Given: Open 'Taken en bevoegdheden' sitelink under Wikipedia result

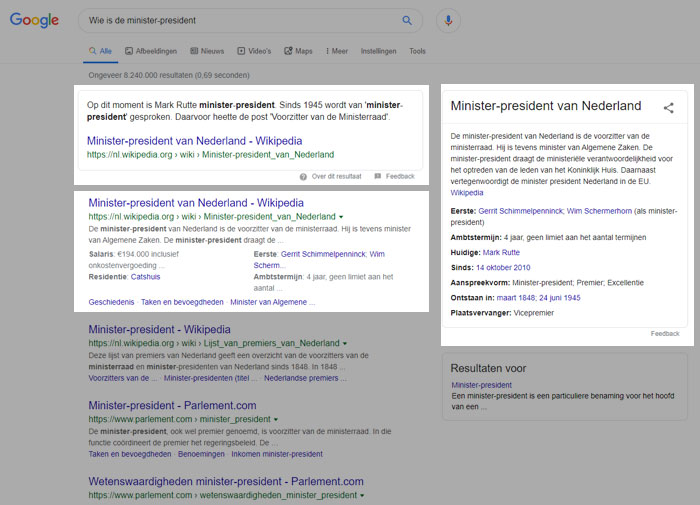Looking at the screenshot, I should pos(182,302).
